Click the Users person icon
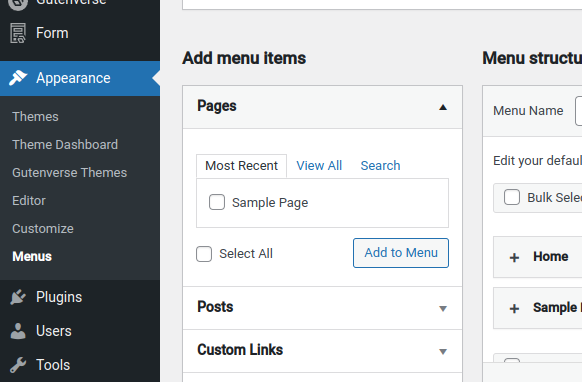The image size is (582, 382). pyautogui.click(x=18, y=331)
